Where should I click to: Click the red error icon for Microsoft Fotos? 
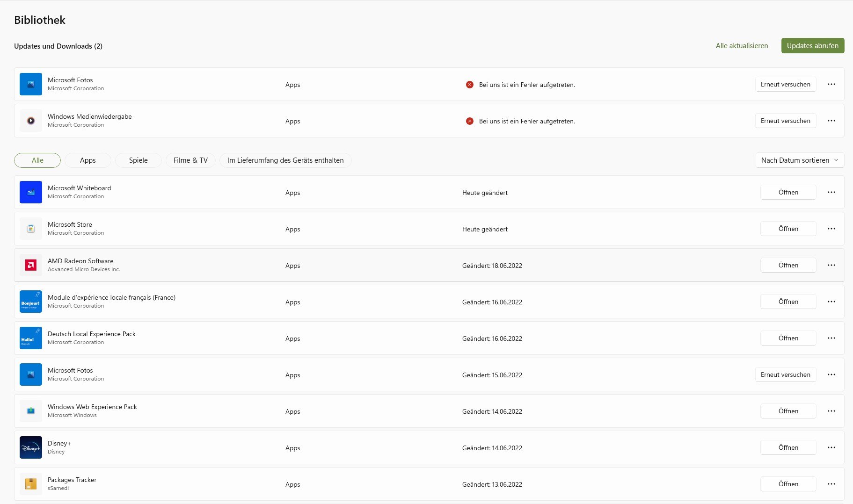click(x=470, y=85)
